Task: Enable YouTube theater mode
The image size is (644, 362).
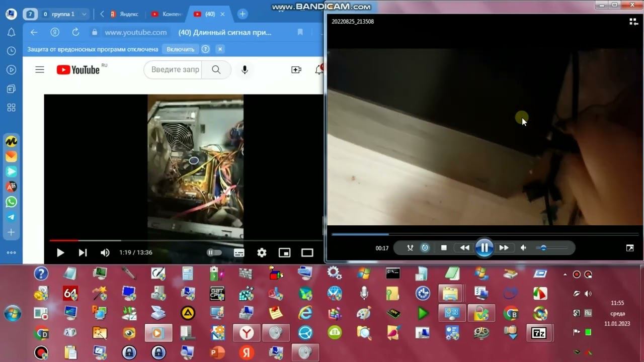Action: click(307, 252)
